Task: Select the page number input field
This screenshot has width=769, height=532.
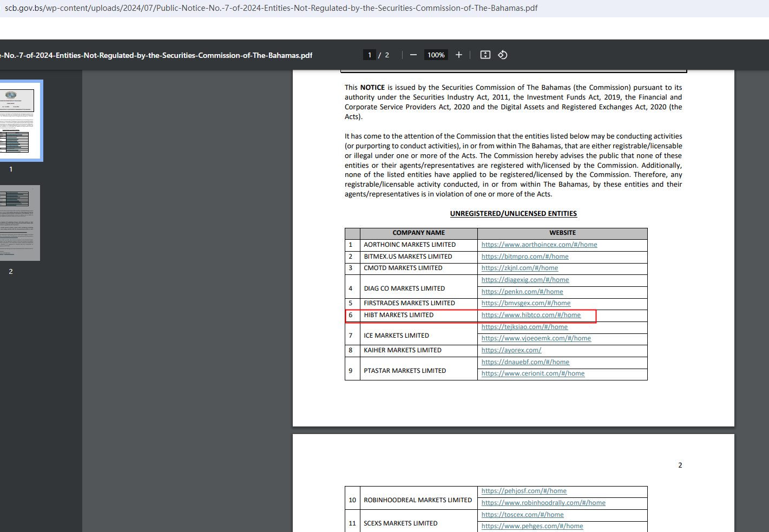Action: click(370, 55)
